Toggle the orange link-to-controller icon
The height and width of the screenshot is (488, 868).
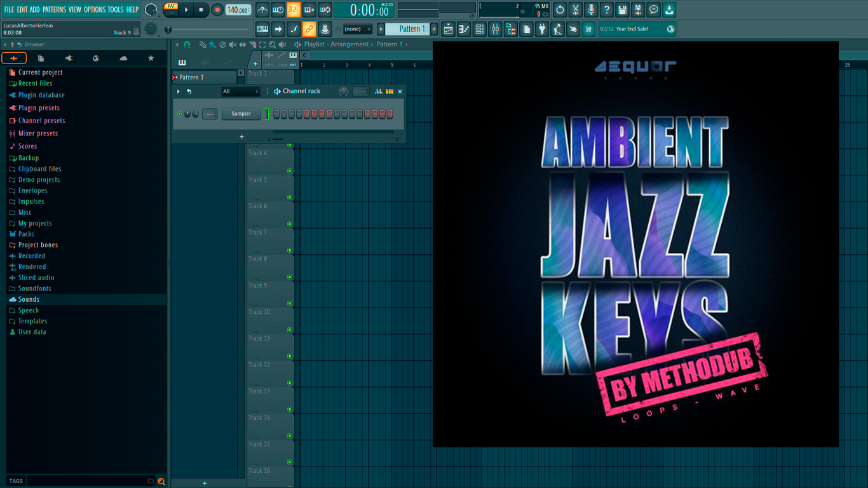point(309,29)
